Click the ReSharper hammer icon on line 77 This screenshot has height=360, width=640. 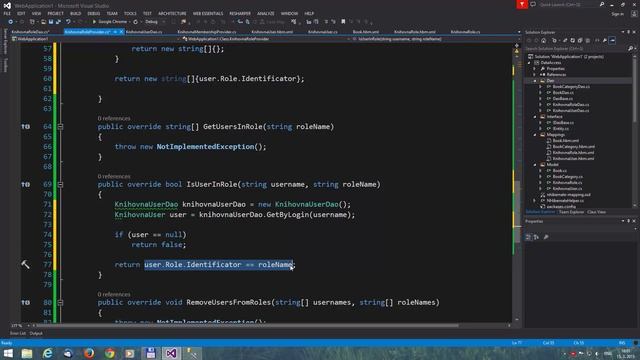[x=25, y=264]
